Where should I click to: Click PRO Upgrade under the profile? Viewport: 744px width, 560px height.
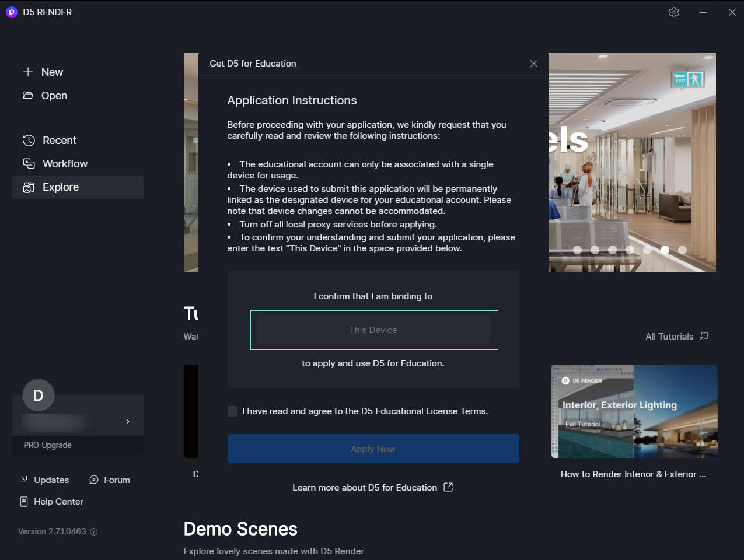point(47,444)
